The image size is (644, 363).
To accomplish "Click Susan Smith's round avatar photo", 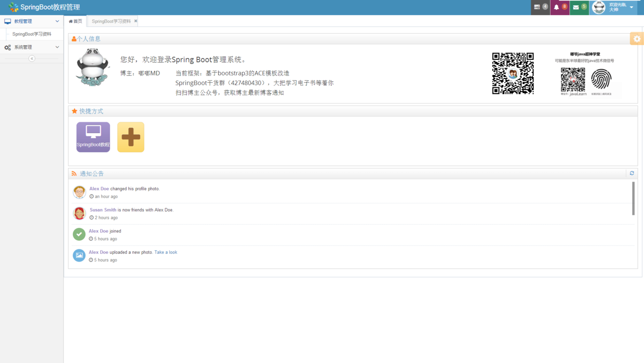I will 79,213.
